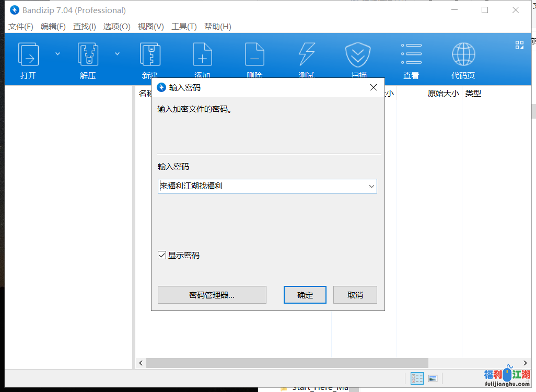
Task: Toggle the 显示密码 show password checkbox
Action: click(x=161, y=255)
